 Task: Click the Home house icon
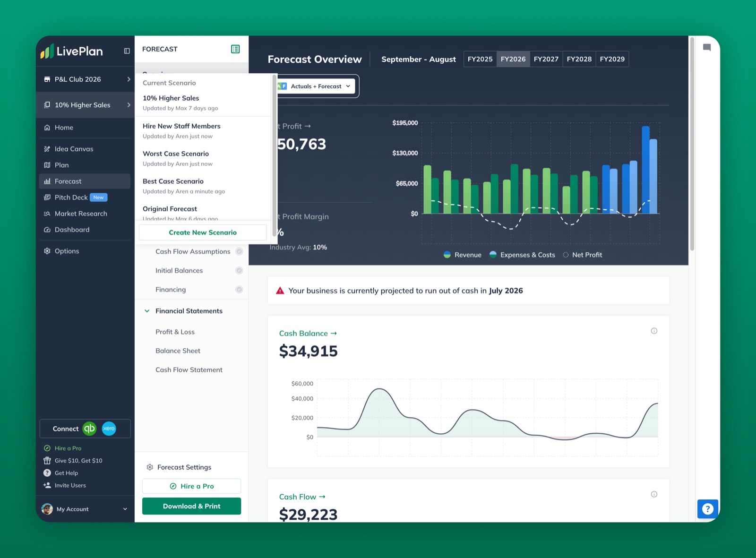pos(47,128)
